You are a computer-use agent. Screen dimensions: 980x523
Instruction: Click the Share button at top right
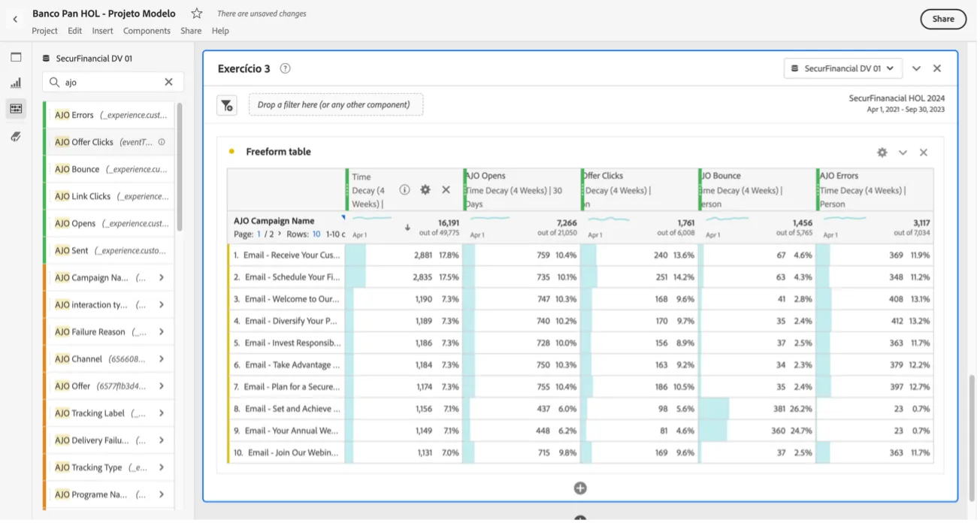943,19
